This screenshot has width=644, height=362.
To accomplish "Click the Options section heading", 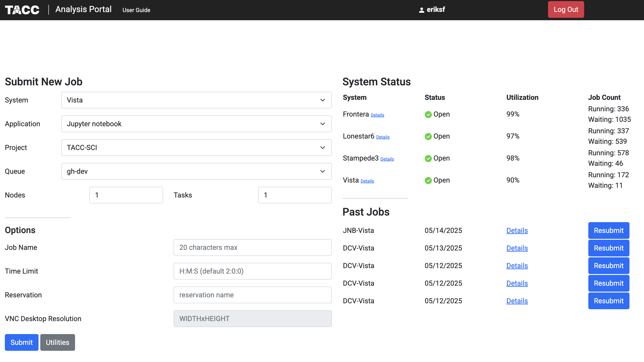I will pyautogui.click(x=20, y=230).
